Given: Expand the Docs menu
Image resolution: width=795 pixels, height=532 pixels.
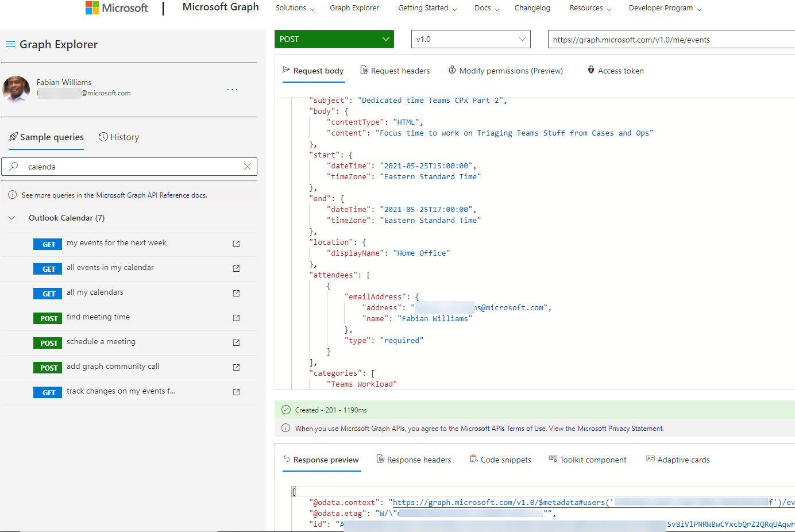Looking at the screenshot, I should coord(487,8).
